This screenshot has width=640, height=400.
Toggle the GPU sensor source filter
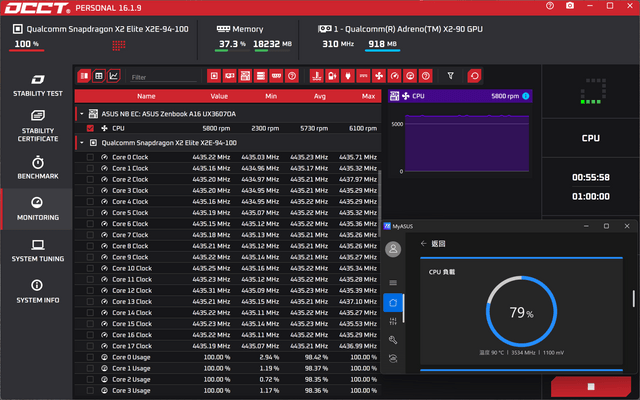[x=229, y=76]
